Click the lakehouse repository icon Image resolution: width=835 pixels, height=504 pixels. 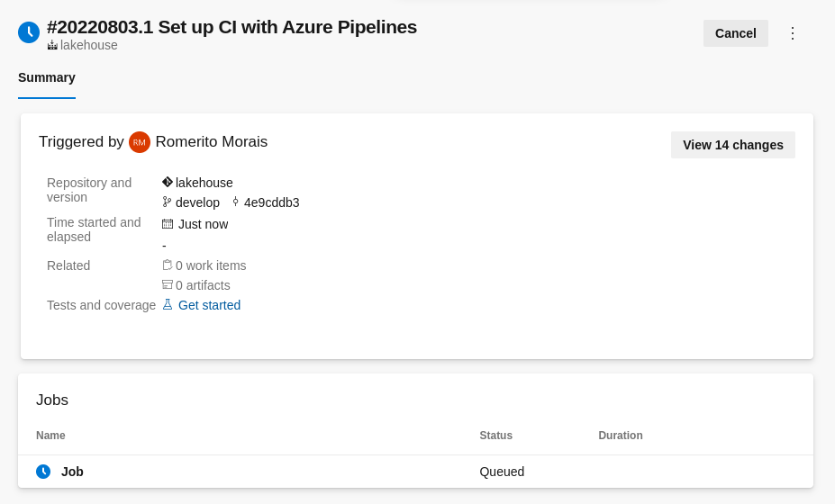coord(168,183)
